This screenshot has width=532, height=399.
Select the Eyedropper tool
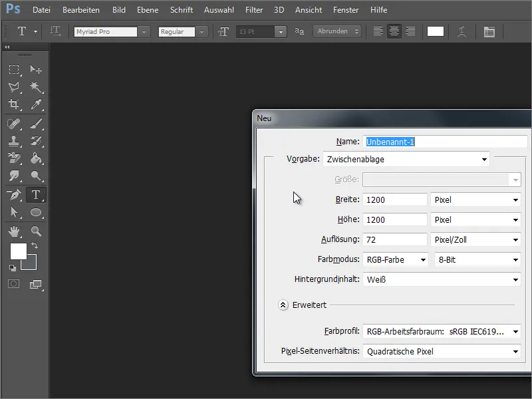click(x=36, y=104)
